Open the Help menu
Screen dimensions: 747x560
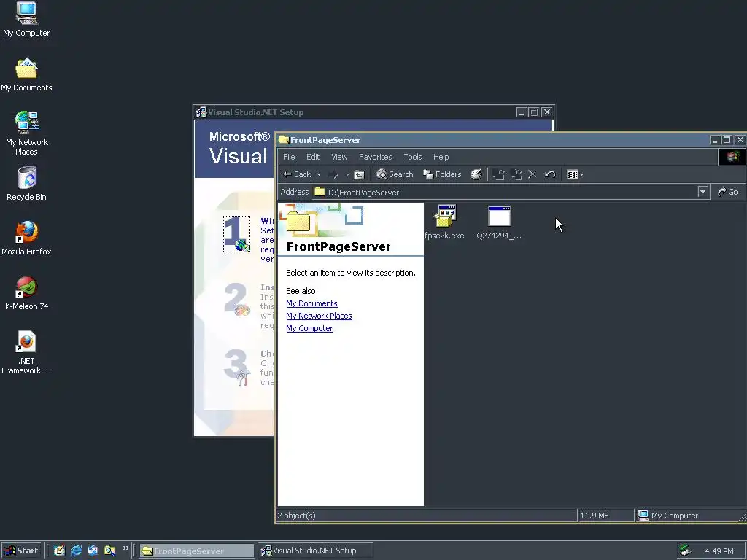tap(441, 157)
